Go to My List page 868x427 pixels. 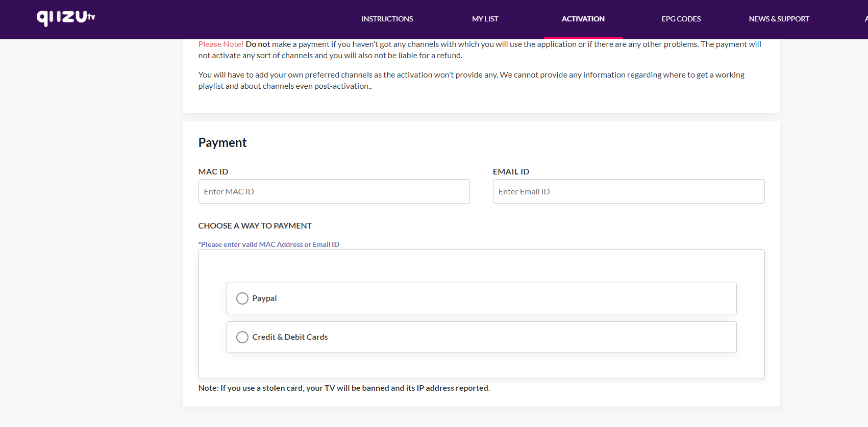[485, 19]
